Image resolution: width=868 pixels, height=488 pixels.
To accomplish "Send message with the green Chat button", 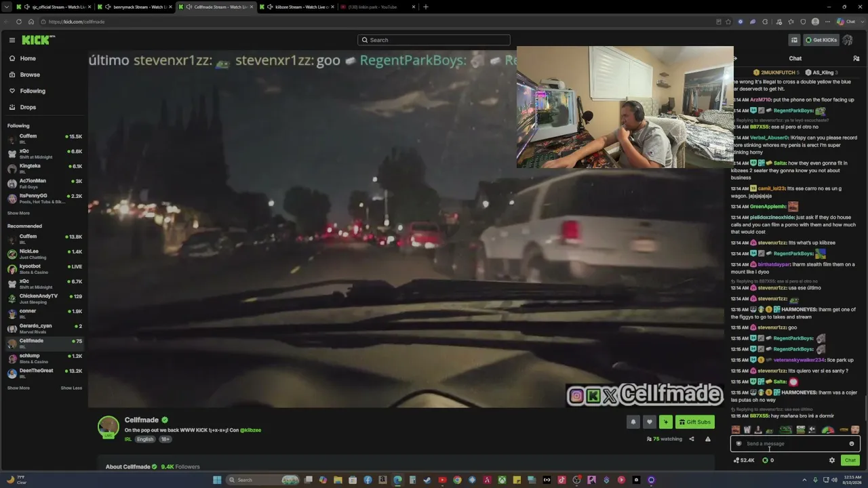I will click(x=850, y=460).
